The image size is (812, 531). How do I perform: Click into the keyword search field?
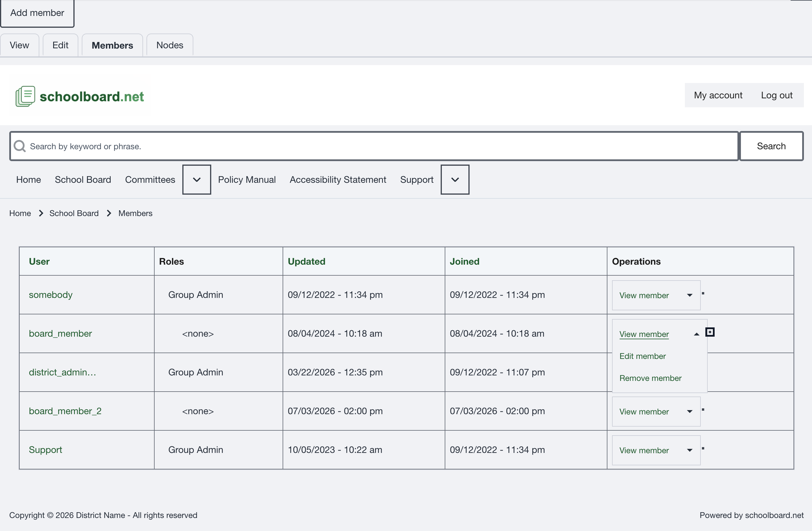(374, 146)
